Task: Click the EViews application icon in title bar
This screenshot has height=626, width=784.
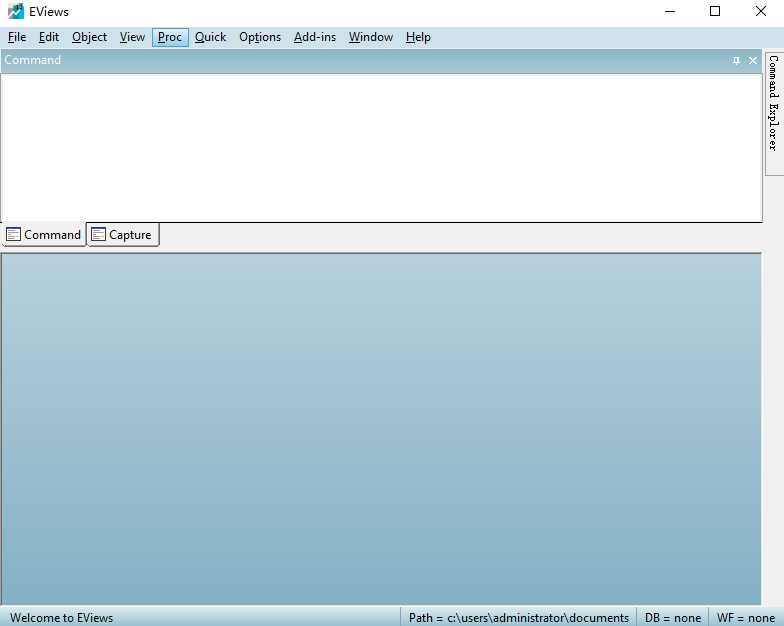Action: (x=16, y=11)
